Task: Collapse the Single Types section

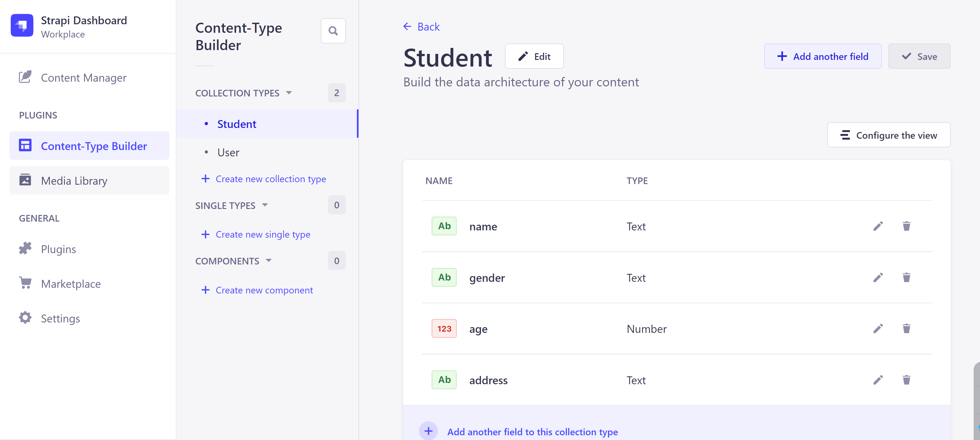Action: point(265,205)
